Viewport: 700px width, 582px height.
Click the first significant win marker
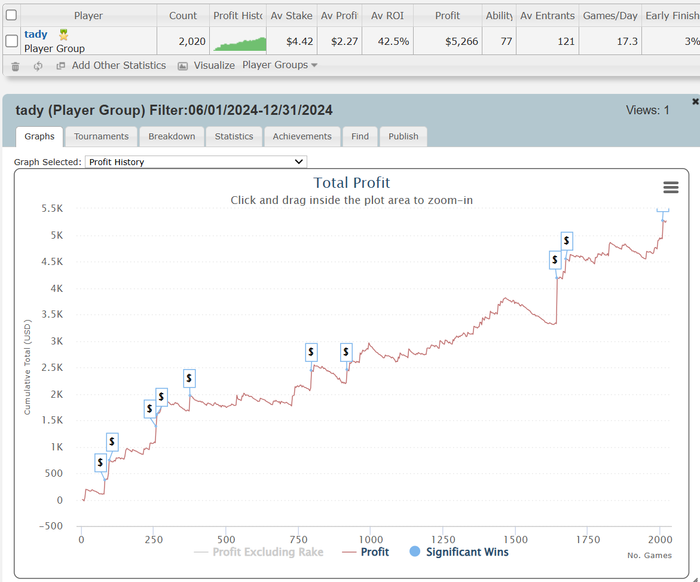tap(101, 462)
